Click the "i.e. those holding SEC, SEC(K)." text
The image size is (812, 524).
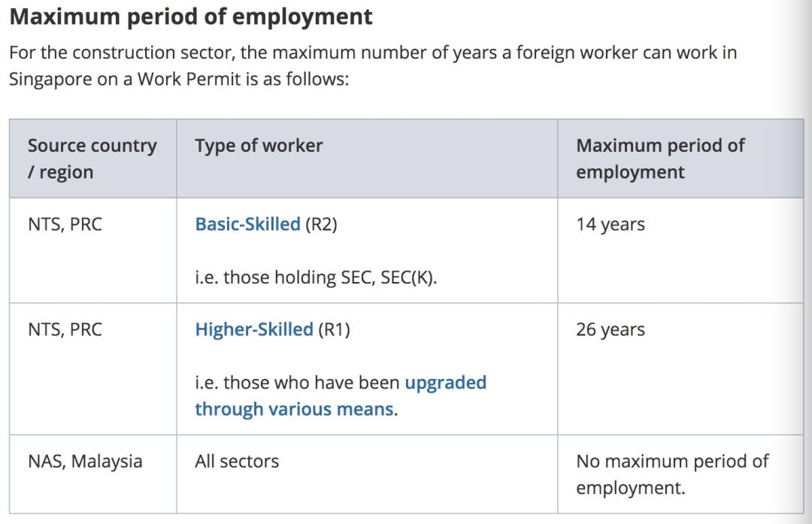pos(316,277)
